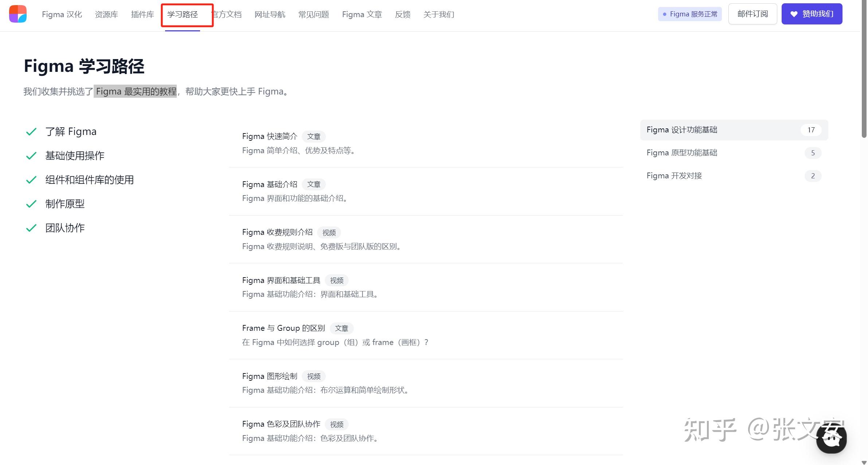This screenshot has width=868, height=465.
Task: Click checkmark beside 基础使用操作
Action: click(31, 156)
